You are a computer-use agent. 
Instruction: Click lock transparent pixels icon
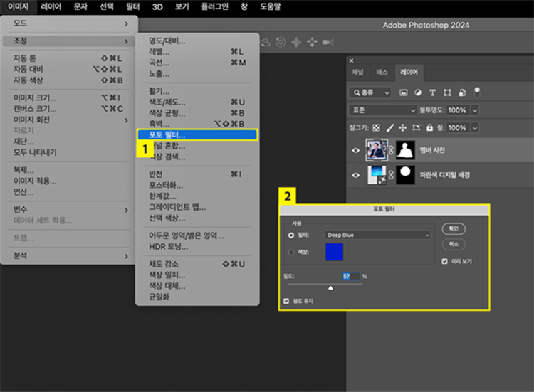pos(377,128)
